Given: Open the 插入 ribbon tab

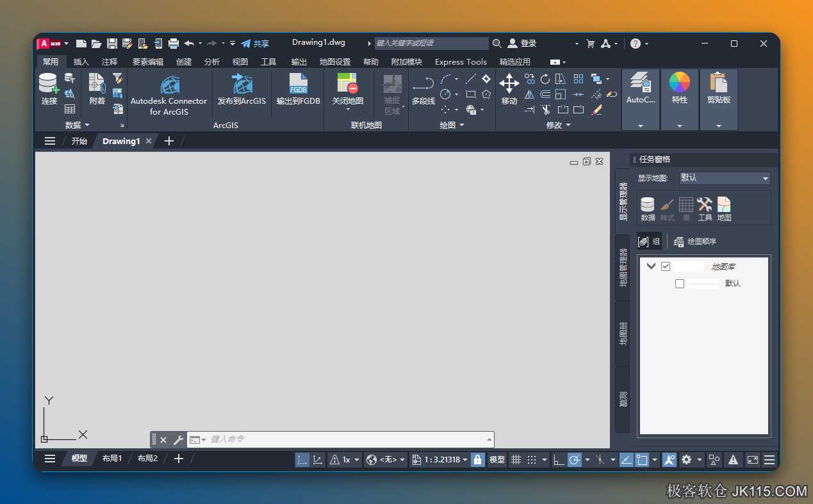Looking at the screenshot, I should pyautogui.click(x=81, y=62).
